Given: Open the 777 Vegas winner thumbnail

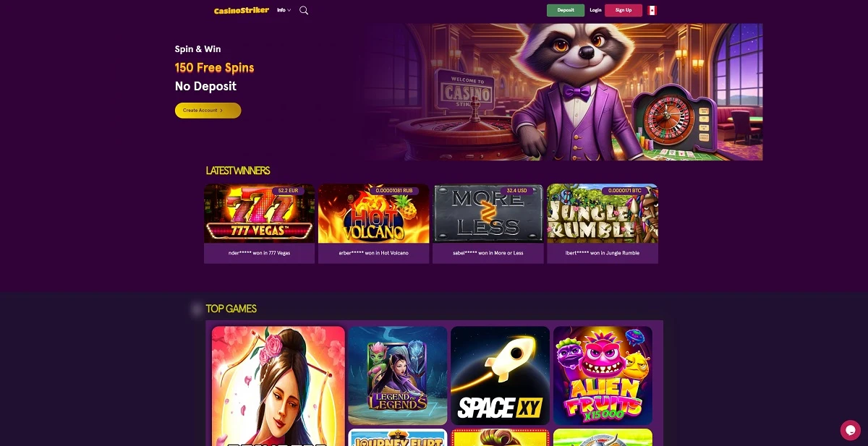Looking at the screenshot, I should point(259,213).
